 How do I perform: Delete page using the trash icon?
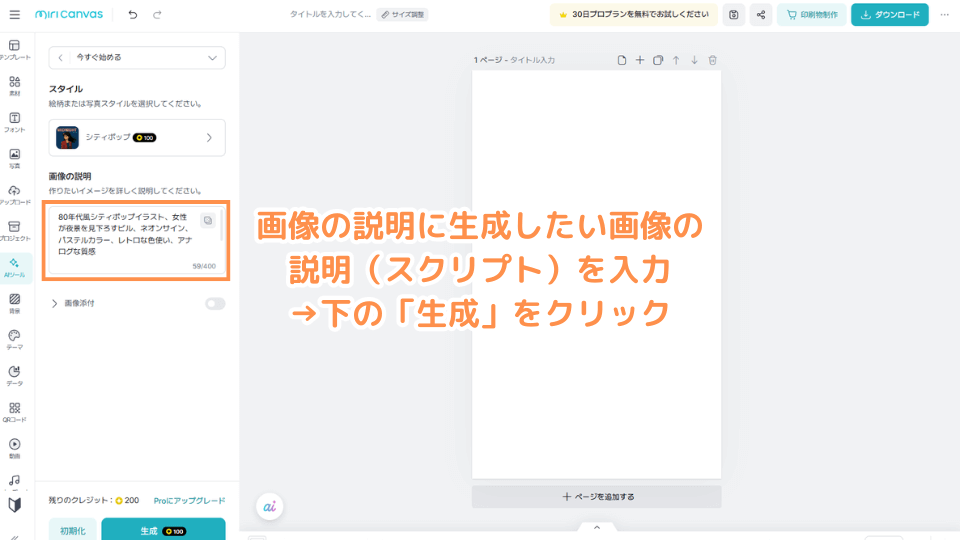click(x=712, y=60)
